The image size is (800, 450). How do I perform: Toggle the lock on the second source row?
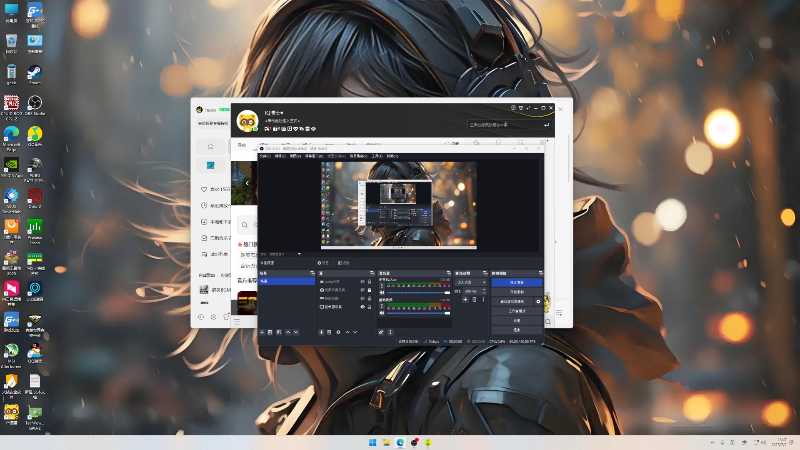[369, 290]
